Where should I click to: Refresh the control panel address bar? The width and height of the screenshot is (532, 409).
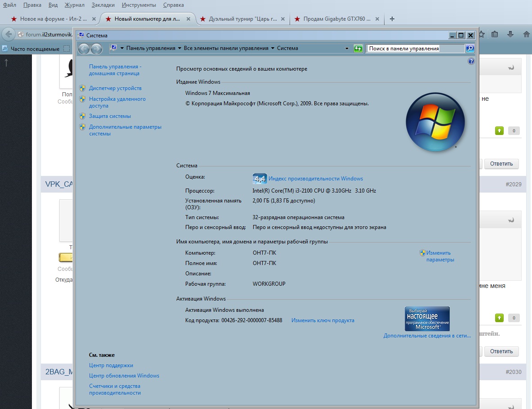click(358, 49)
